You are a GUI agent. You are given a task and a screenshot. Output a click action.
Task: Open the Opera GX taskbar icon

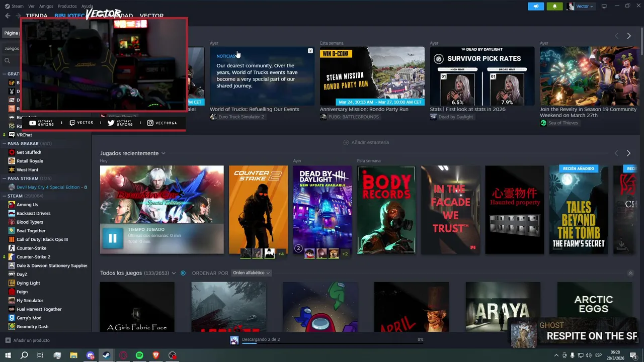123,355
